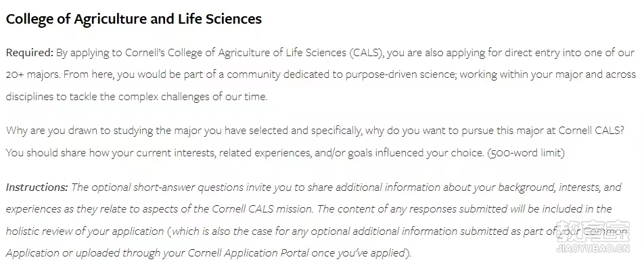Click the College of Agriculture and Life Sciences heading
Viewport: 644px width, 268px height.
[133, 20]
